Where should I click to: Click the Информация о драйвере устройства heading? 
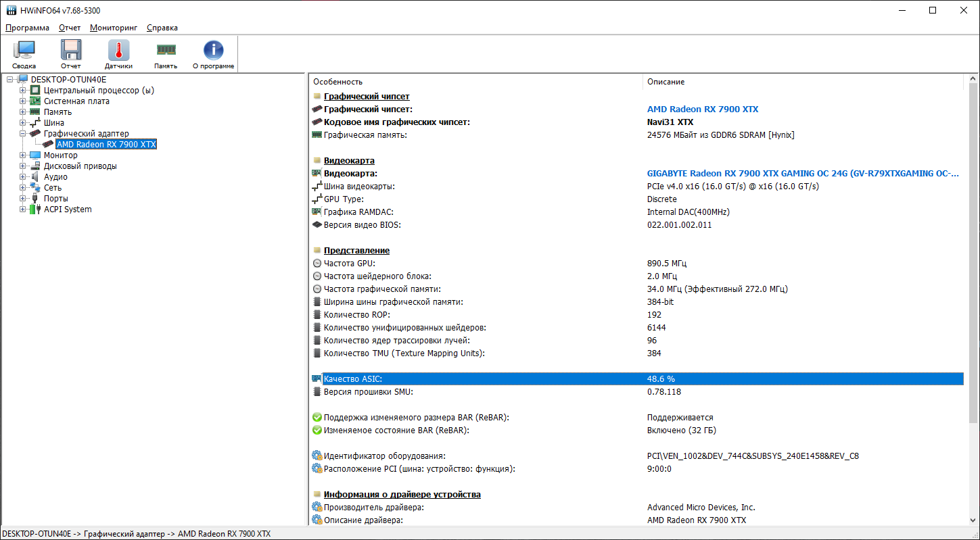click(402, 495)
